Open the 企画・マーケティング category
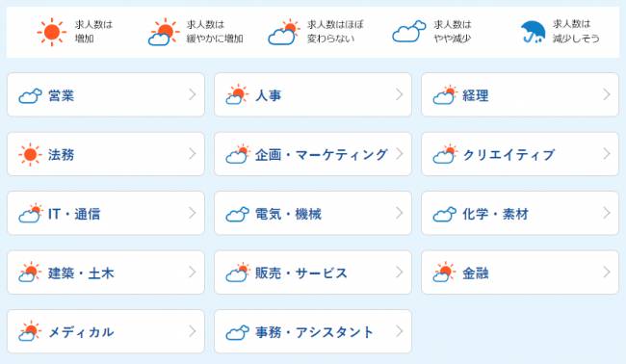 pyautogui.click(x=313, y=154)
